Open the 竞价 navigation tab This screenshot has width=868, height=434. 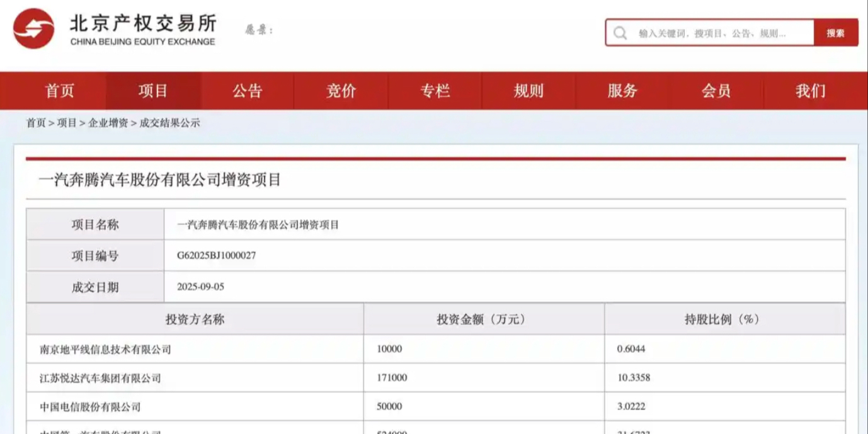341,91
